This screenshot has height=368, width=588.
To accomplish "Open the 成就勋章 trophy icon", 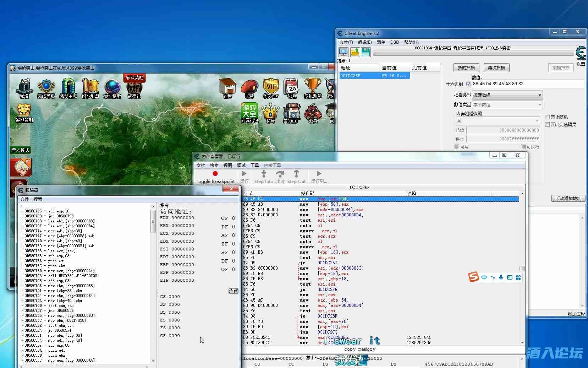I will click(x=313, y=88).
